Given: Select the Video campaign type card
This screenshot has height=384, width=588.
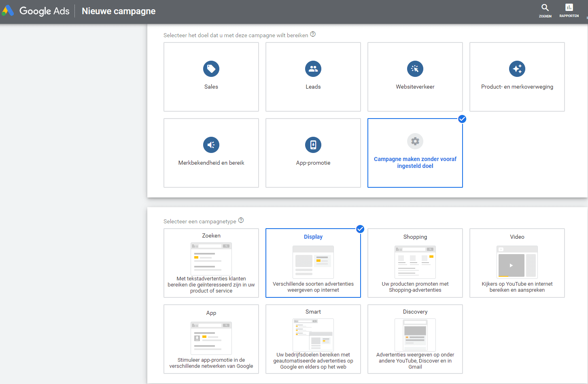Looking at the screenshot, I should (x=517, y=263).
